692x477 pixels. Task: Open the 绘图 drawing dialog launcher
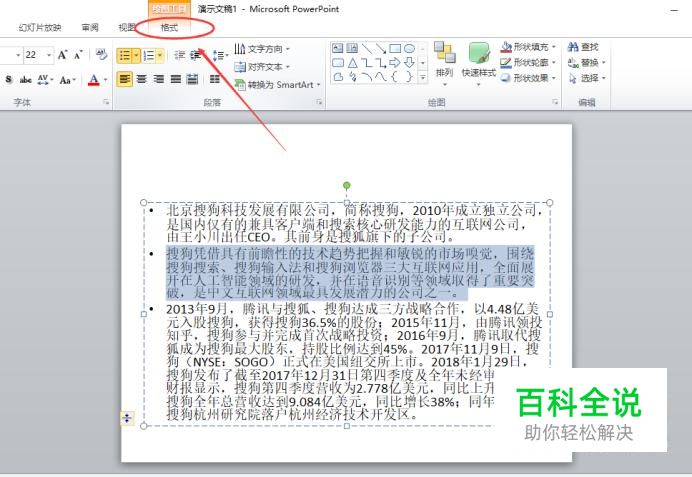(x=555, y=102)
